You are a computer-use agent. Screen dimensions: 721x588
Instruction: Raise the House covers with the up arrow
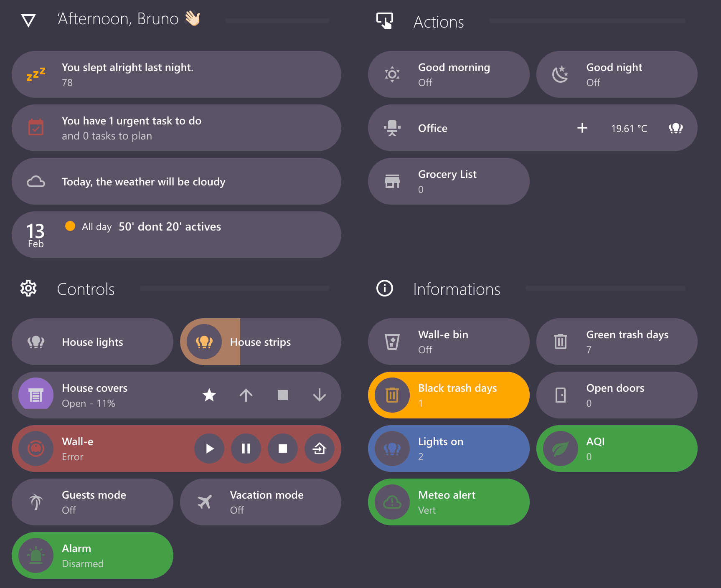pyautogui.click(x=246, y=395)
